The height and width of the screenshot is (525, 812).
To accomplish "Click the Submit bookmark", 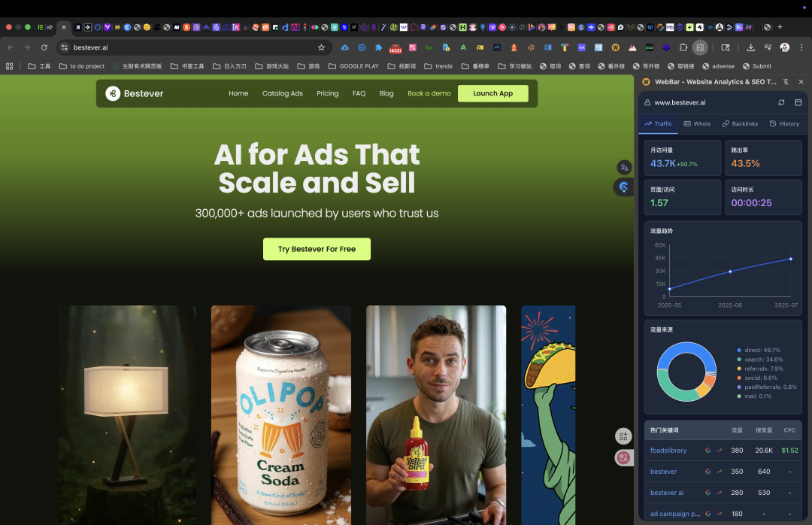I will pos(756,66).
